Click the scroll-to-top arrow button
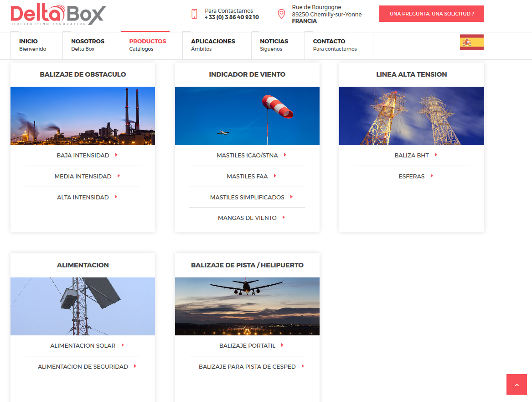This screenshot has width=532, height=402. [x=517, y=385]
